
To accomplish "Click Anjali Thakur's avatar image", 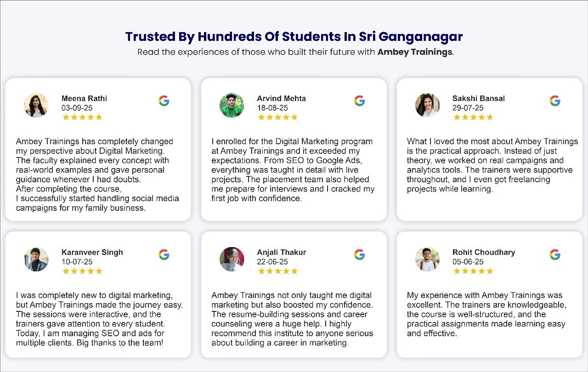I will coord(232,259).
